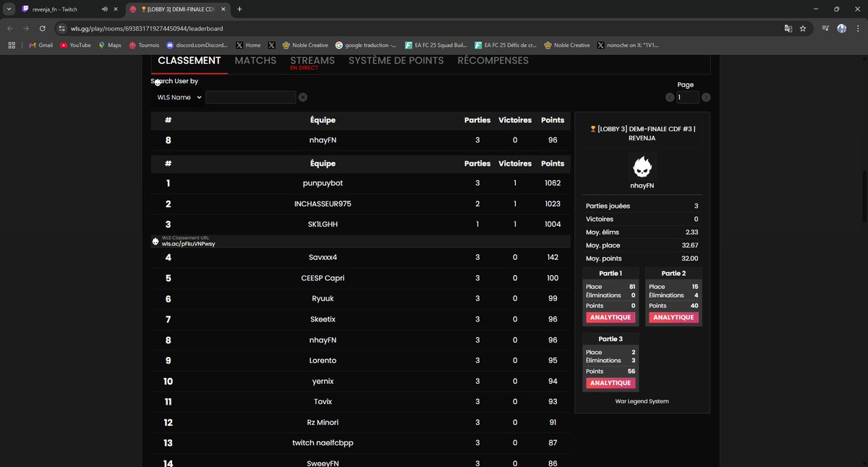Select team SK1LGHH row
The width and height of the screenshot is (868, 467).
[359, 224]
